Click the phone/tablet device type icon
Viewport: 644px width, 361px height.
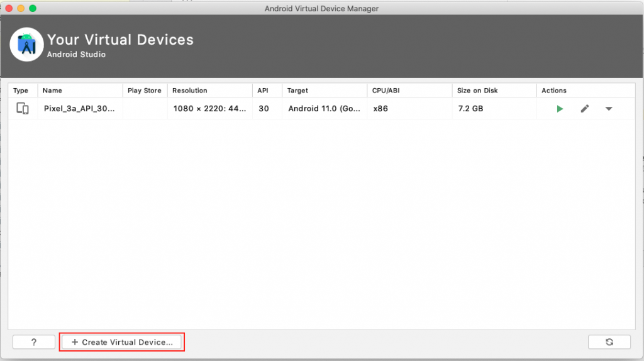(23, 108)
